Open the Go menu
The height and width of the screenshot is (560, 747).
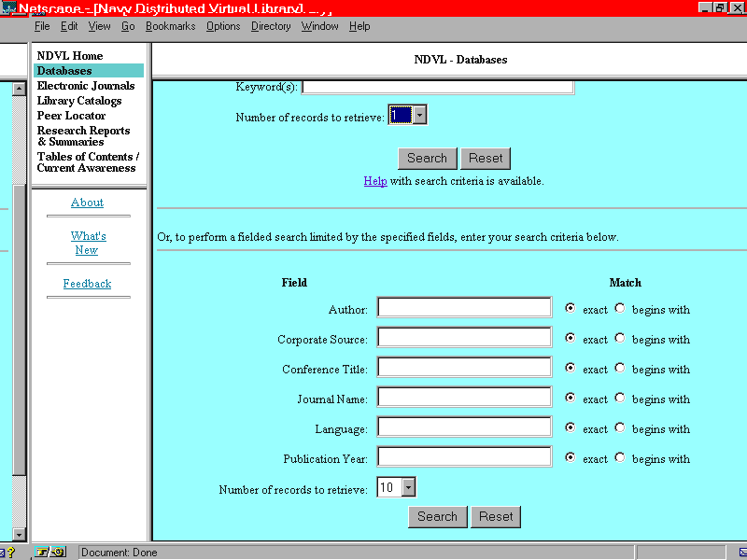click(x=128, y=26)
